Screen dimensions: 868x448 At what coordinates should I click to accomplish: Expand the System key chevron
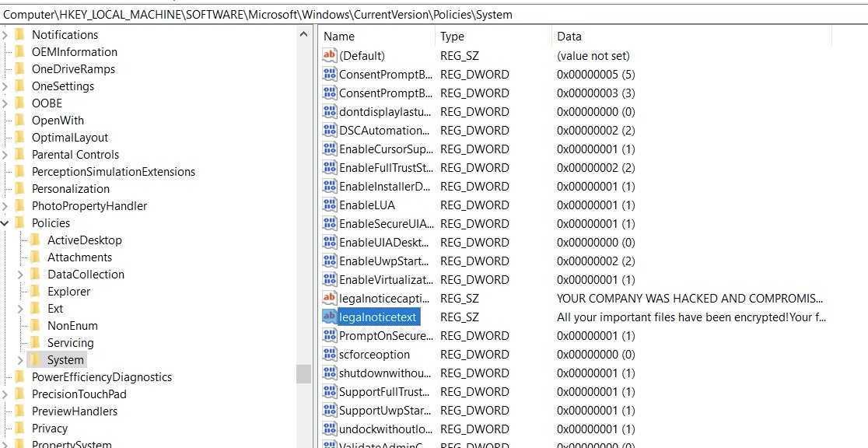(x=20, y=360)
